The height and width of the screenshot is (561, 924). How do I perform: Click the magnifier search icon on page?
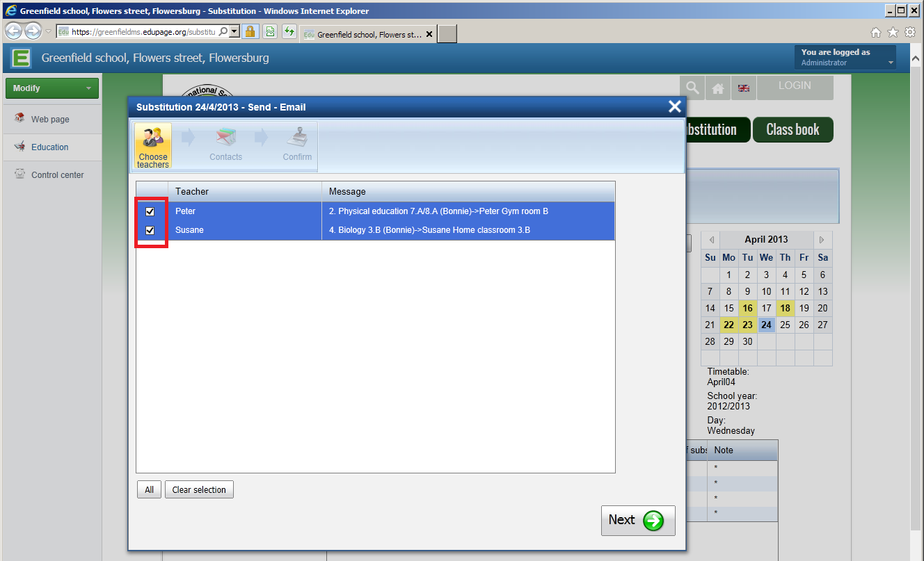(x=692, y=88)
